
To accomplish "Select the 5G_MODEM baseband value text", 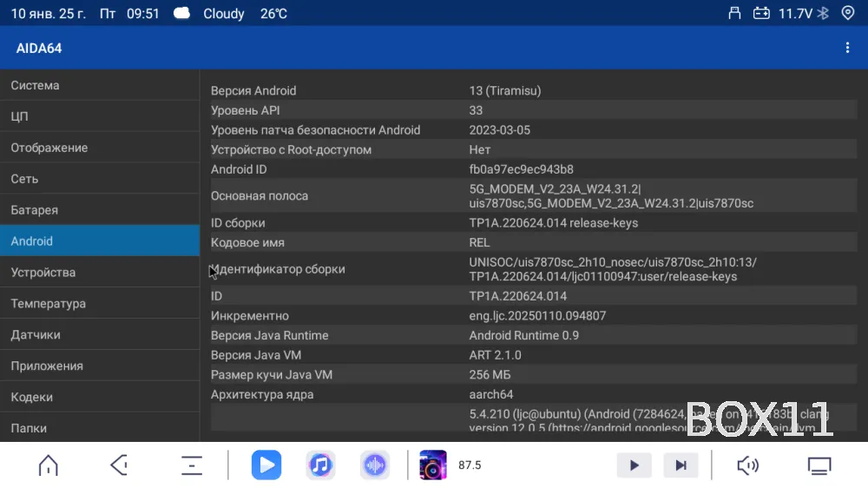I will (611, 196).
